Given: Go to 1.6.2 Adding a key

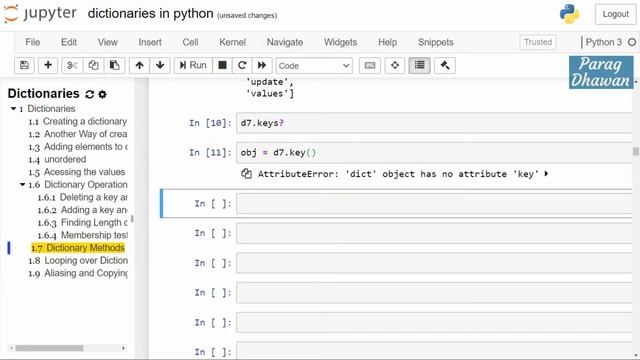Looking at the screenshot, I should point(82,210).
